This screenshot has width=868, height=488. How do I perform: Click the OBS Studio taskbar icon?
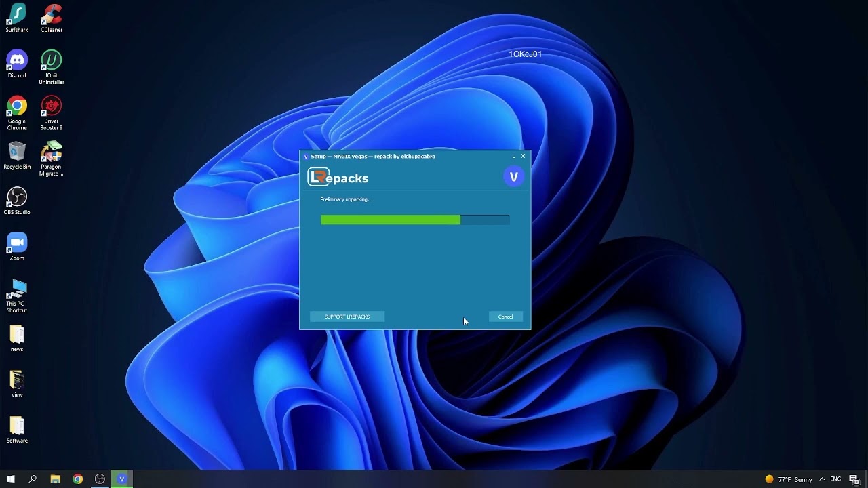pyautogui.click(x=100, y=479)
